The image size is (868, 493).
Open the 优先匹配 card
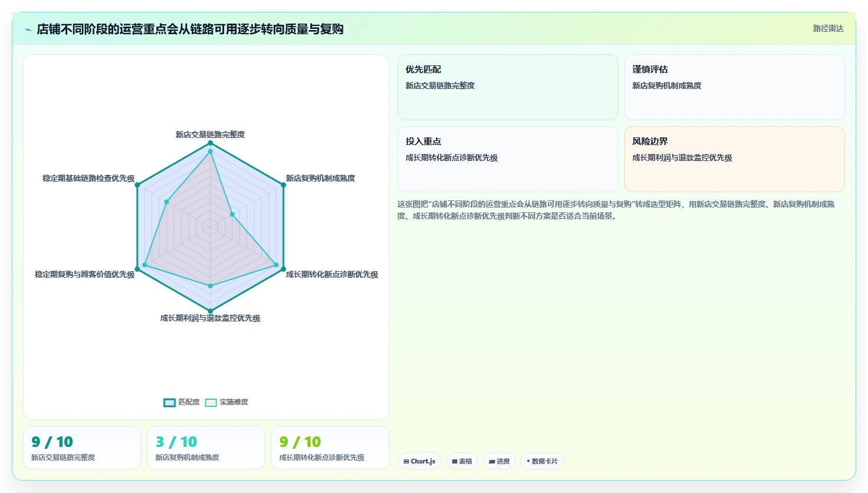(x=507, y=87)
